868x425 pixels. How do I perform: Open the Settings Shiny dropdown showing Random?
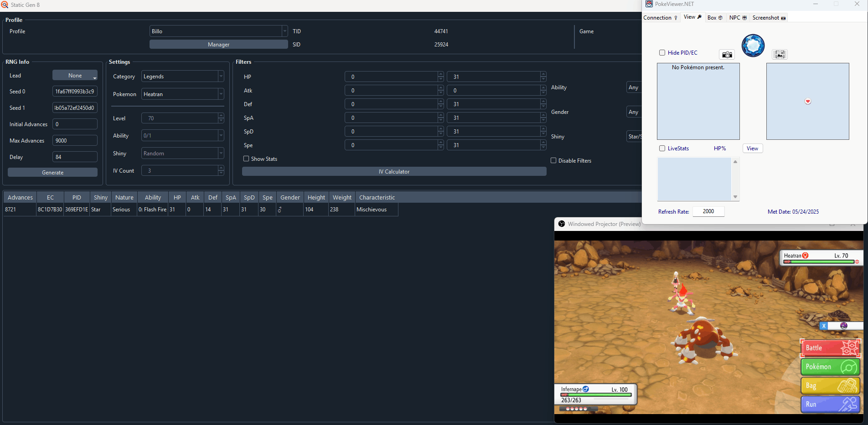(x=183, y=154)
